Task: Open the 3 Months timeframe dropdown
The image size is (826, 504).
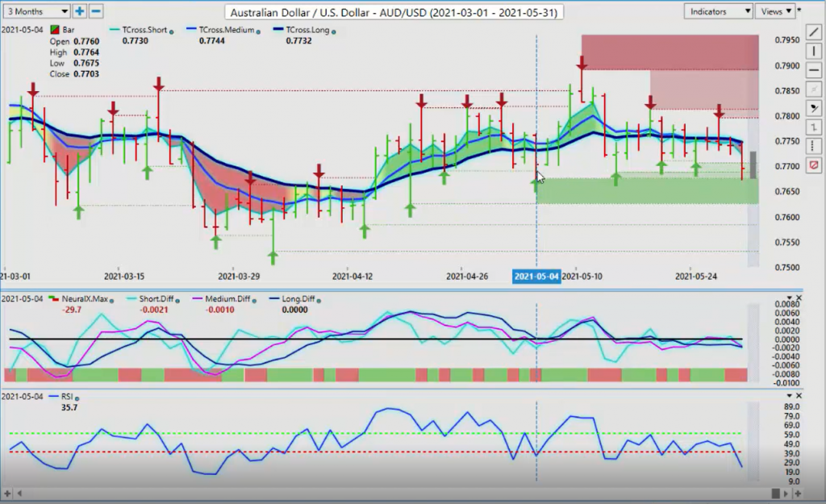Action: 36,11
